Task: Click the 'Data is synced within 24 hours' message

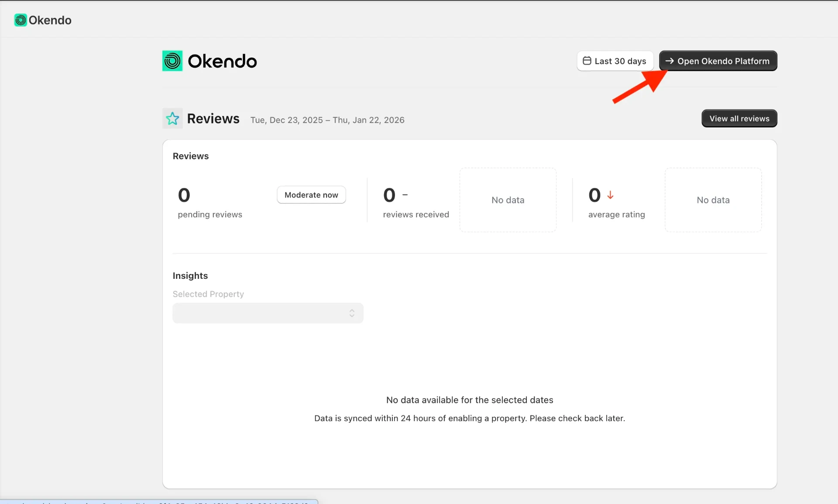Action: click(470, 418)
